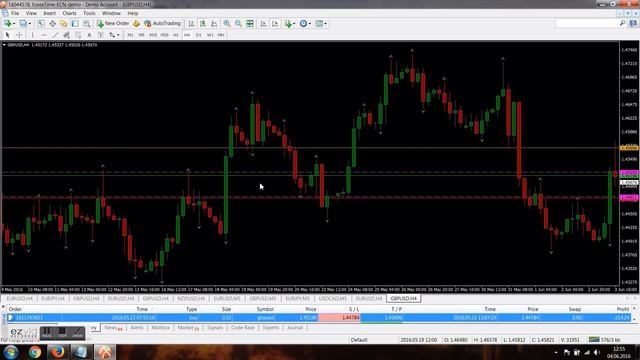This screenshot has height=360, width=640.
Task: Toggle the Terminal panel icon
Action: click(75, 24)
